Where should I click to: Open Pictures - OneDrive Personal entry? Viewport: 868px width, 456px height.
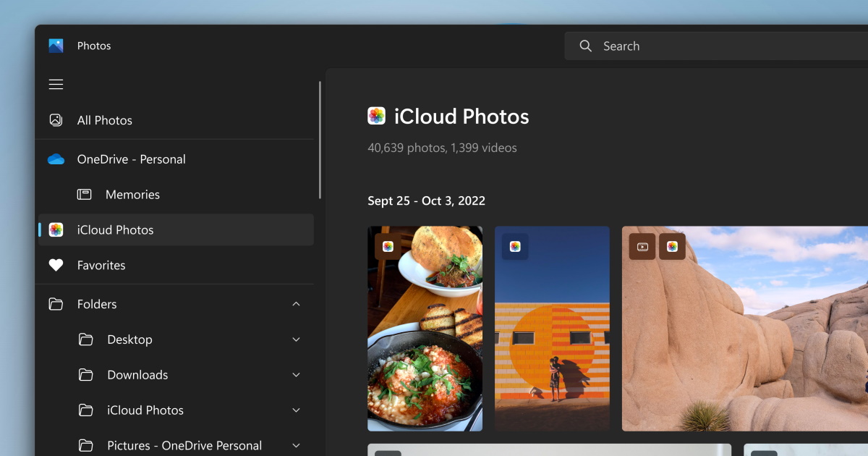[184, 445]
